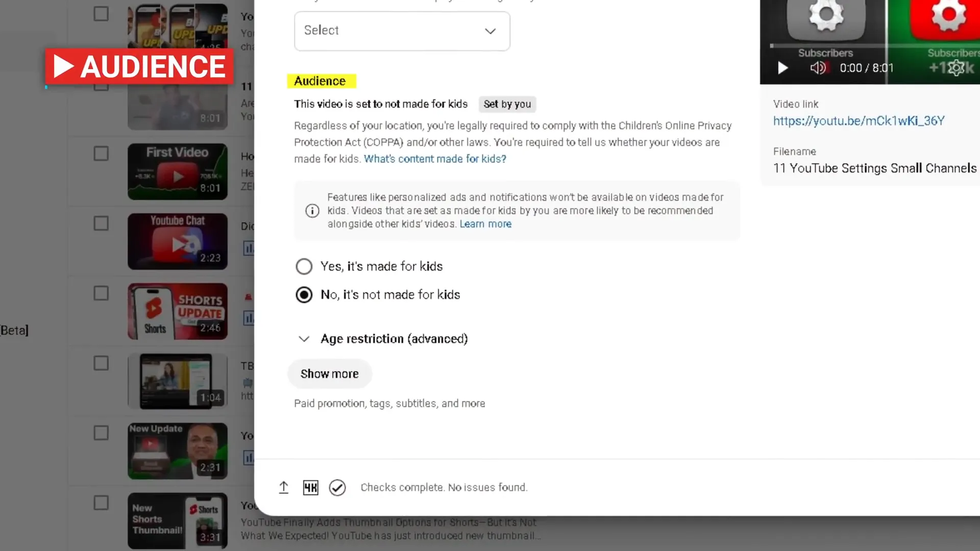Check the checkbox beside First Video
Screen dimensions: 980x551
pyautogui.click(x=101, y=153)
